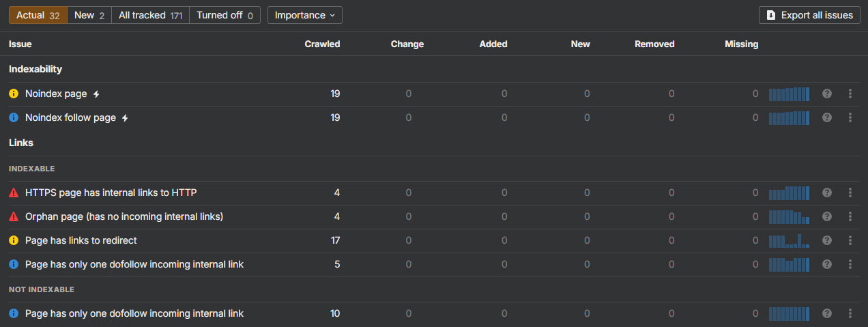Click history bar chart for Page has links to redirect
Image resolution: width=868 pixels, height=327 pixels.
coord(789,240)
